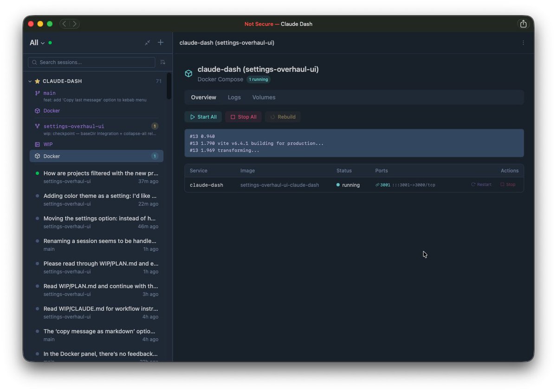Select the main branch item
Image resolution: width=557 pixels, height=392 pixels.
click(97, 96)
